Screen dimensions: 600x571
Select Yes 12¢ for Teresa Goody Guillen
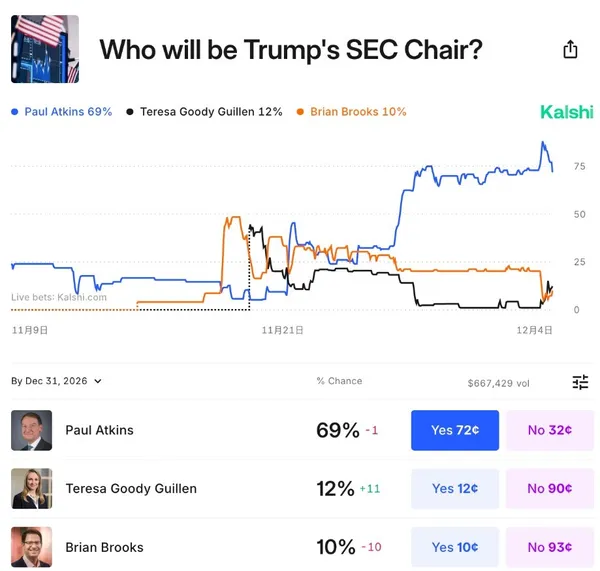click(454, 488)
